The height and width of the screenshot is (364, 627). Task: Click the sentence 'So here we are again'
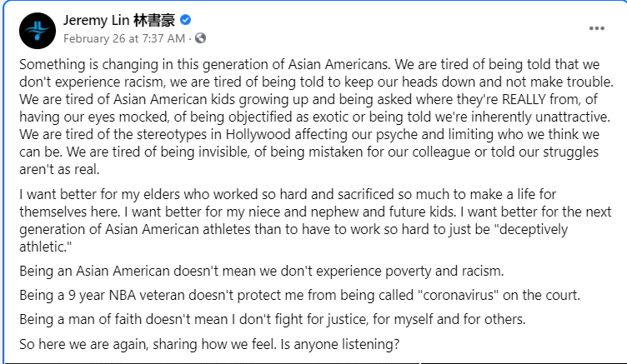coord(148,344)
